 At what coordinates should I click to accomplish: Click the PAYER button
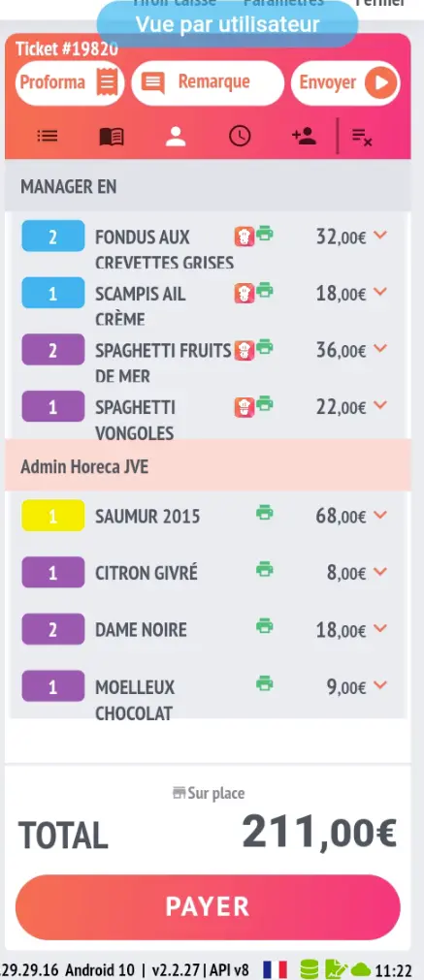tap(208, 907)
